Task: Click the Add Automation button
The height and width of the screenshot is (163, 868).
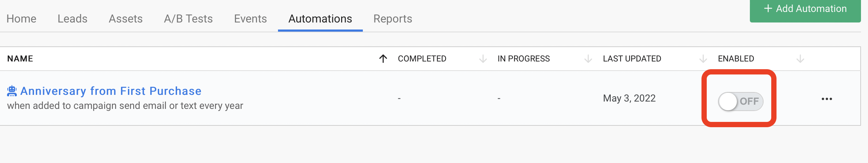Action: click(x=805, y=10)
